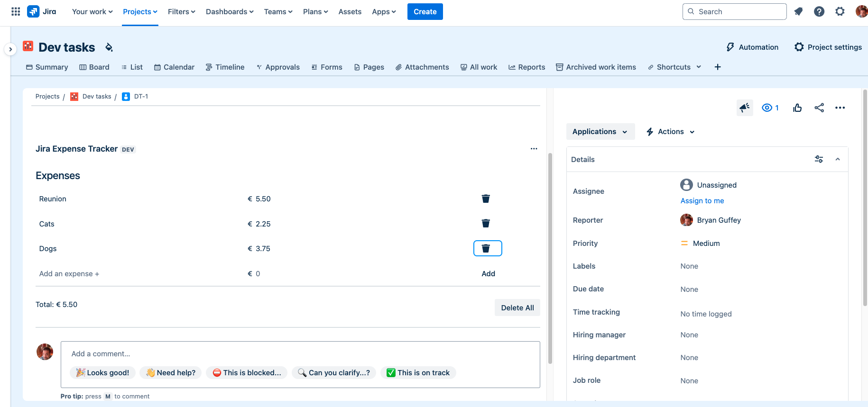Switch to the Pages tab

tap(369, 67)
